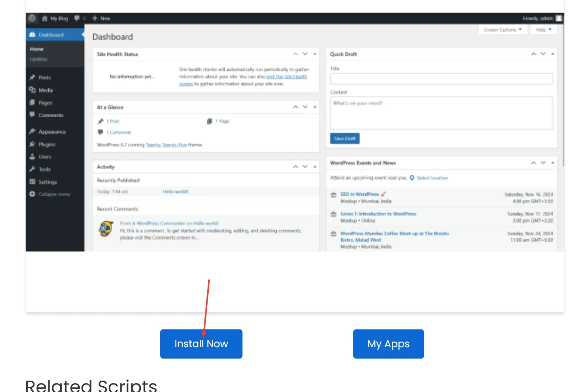The image size is (569, 392).
Task: Toggle the Site Health Status panel
Action: pos(315,54)
